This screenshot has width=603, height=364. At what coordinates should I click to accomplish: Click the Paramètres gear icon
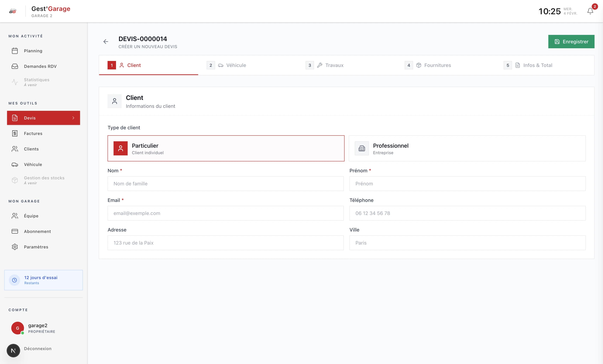(15, 247)
